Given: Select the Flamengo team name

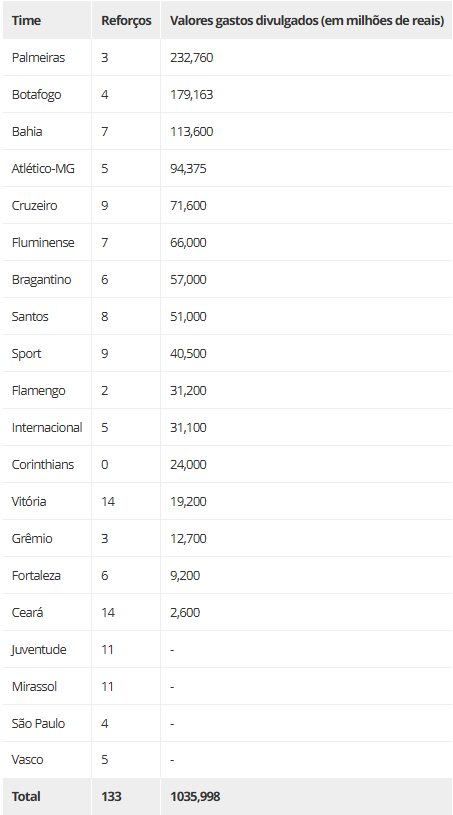Looking at the screenshot, I should click(x=38, y=390).
